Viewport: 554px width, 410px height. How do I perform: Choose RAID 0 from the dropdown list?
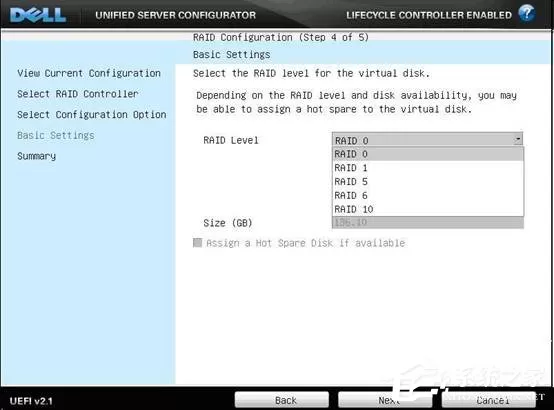428,154
